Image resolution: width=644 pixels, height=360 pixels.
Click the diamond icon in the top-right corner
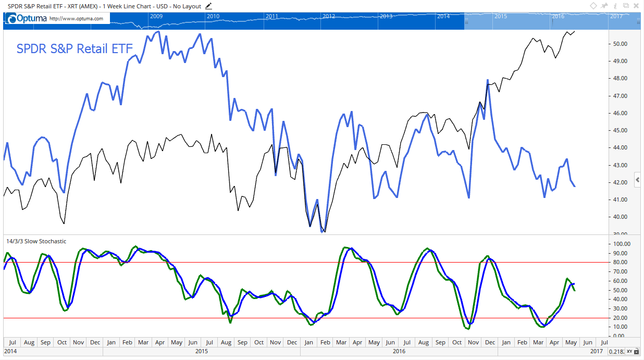593,6
